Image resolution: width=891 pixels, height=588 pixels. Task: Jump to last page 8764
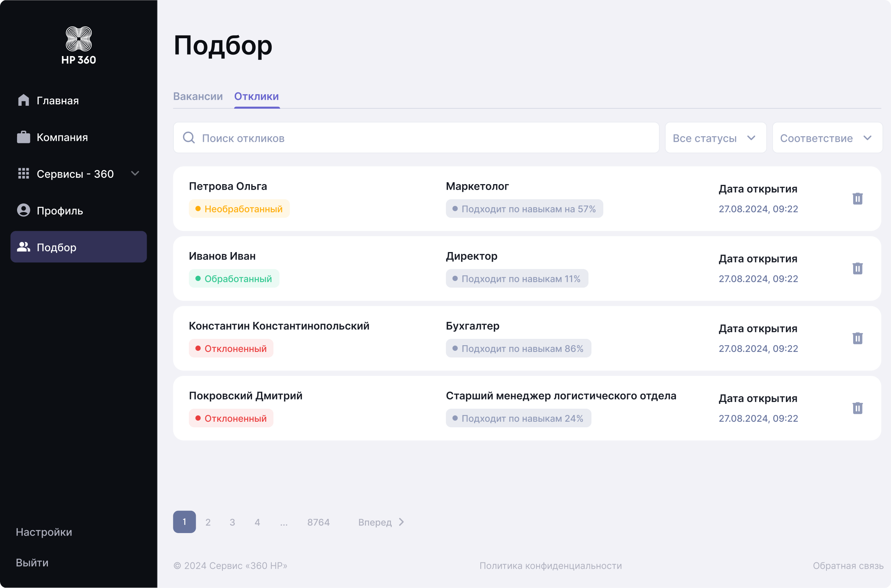point(318,522)
